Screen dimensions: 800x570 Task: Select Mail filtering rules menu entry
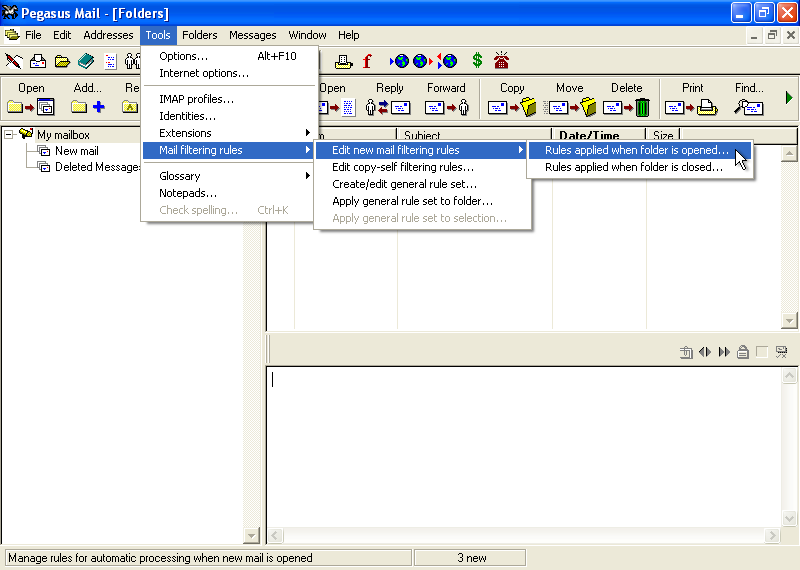point(228,150)
